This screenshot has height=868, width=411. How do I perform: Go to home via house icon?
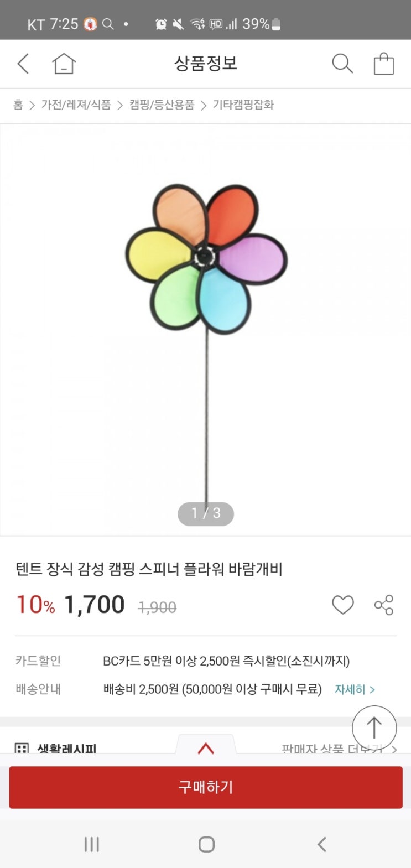click(x=64, y=64)
